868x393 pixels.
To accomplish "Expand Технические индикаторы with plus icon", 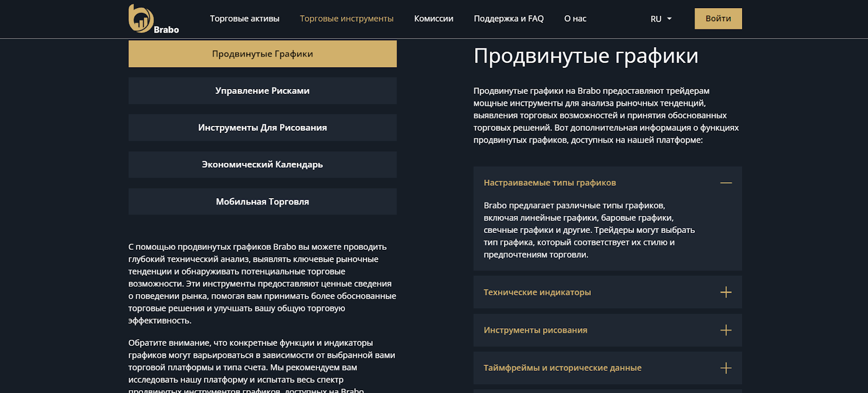I will 726,293.
